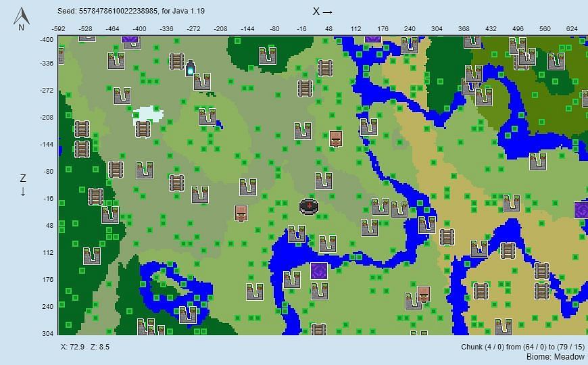
Task: Click the ravine on the river at top
Action: [409, 45]
